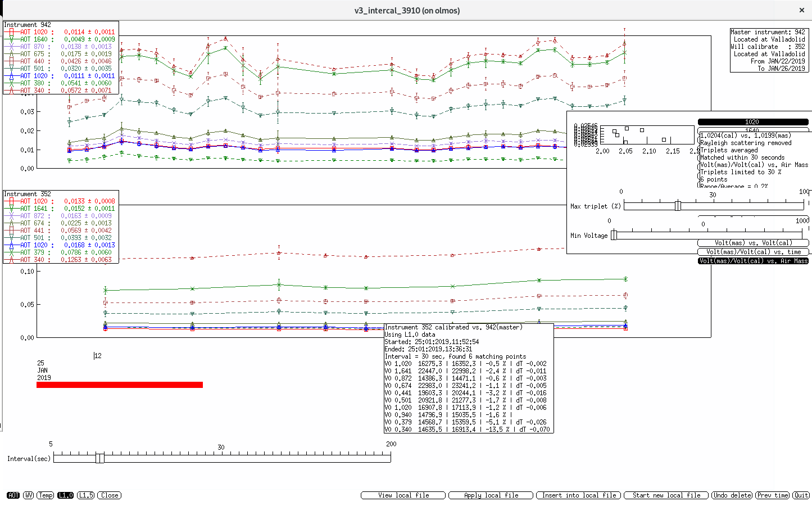Click the Max triplet (%) slider handle
This screenshot has height=506, width=812.
678,206
